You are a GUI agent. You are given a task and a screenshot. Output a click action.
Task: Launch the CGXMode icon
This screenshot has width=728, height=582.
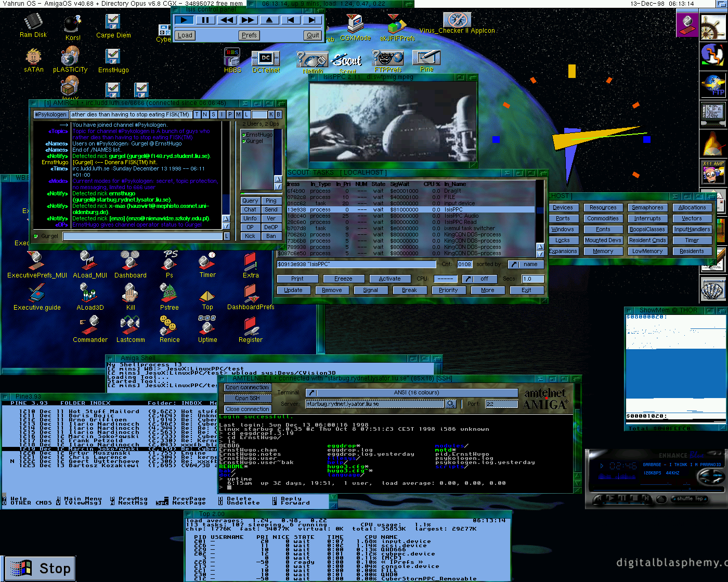click(355, 28)
